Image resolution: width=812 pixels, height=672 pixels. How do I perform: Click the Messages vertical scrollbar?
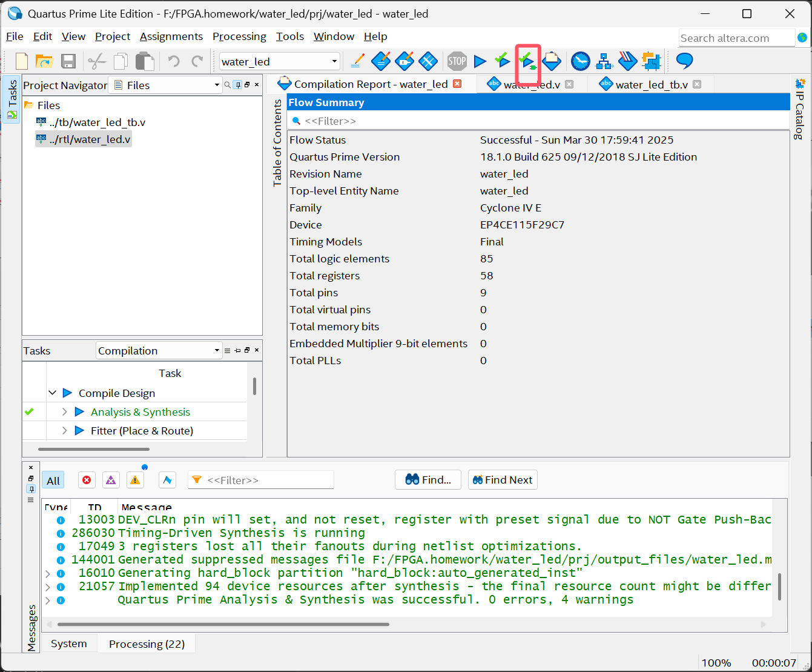(x=779, y=587)
